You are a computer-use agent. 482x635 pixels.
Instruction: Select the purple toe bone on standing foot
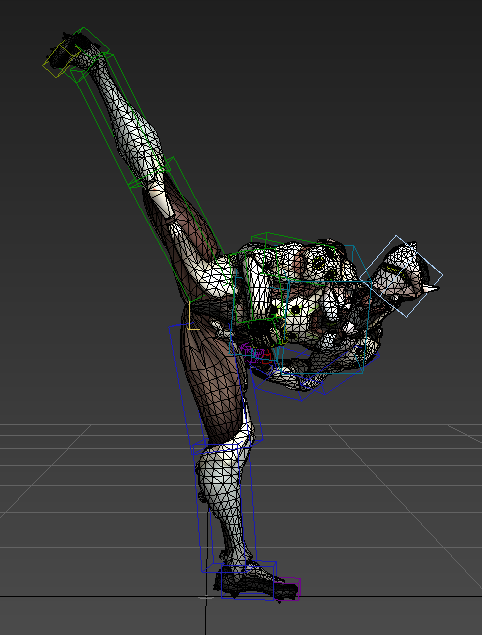pyautogui.click(x=287, y=589)
